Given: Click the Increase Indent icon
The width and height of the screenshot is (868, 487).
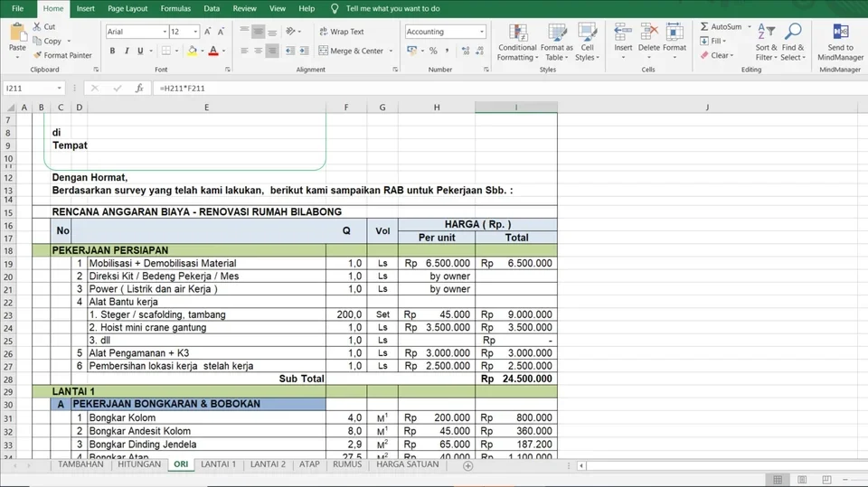Looking at the screenshot, I should tap(304, 51).
